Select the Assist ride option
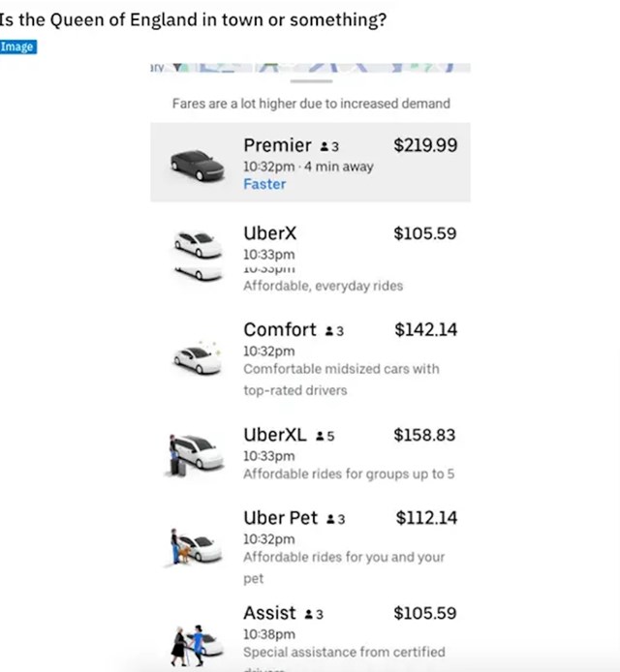The image size is (620, 672). coord(310,636)
